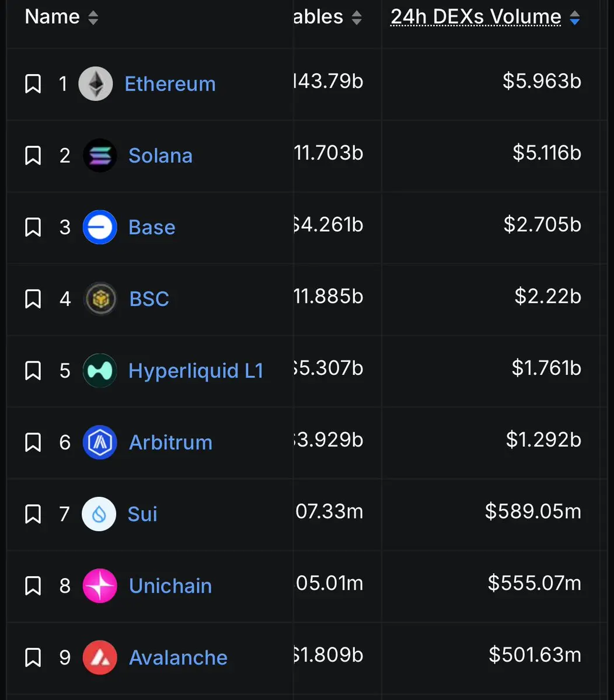Toggle sort arrow for 24h DEXs Volume

pos(575,18)
